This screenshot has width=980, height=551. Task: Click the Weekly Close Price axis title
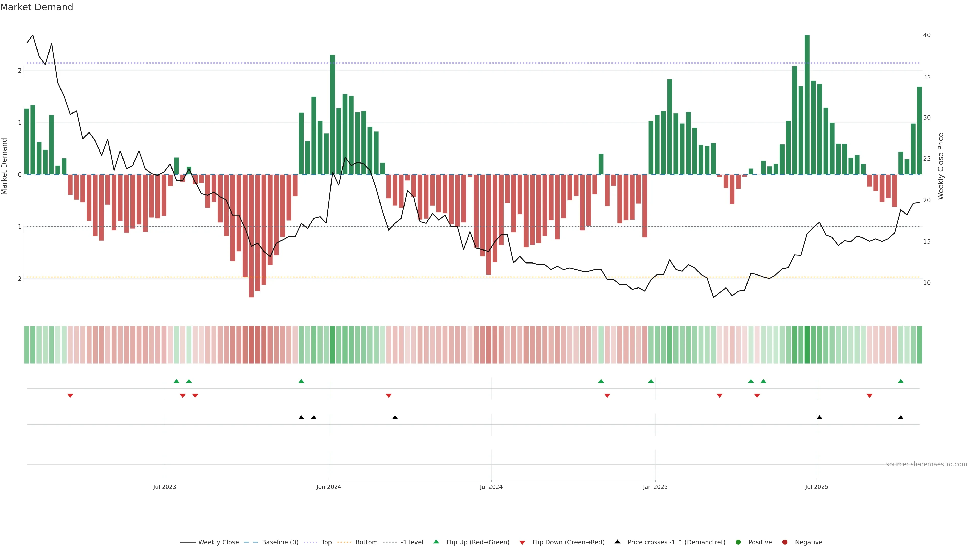pyautogui.click(x=941, y=166)
